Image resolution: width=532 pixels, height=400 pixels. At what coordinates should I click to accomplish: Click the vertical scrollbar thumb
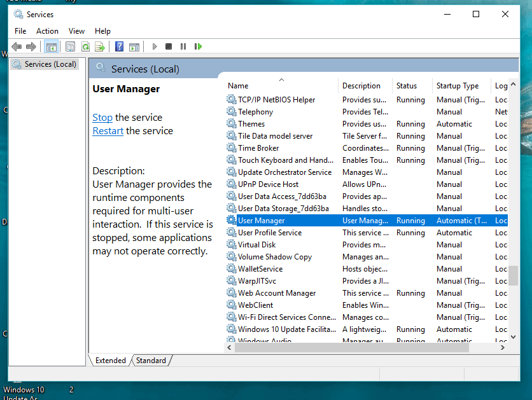point(514,275)
